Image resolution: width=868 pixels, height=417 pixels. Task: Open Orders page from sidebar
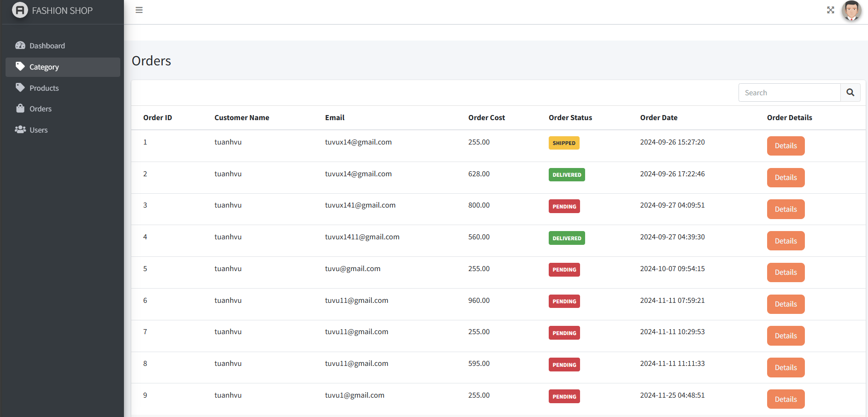pos(63,109)
